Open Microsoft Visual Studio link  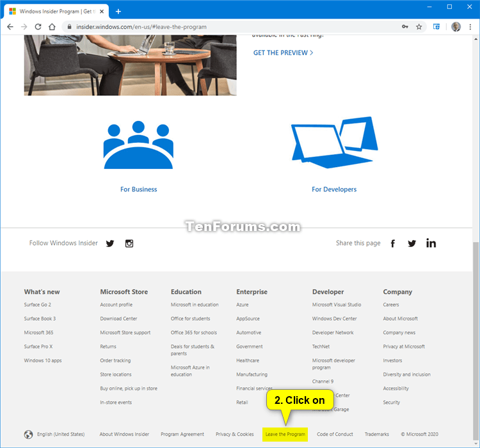(337, 305)
